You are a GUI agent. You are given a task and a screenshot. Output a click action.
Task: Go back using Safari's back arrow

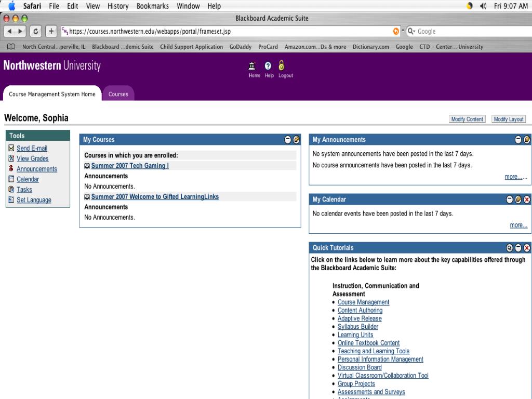point(9,31)
